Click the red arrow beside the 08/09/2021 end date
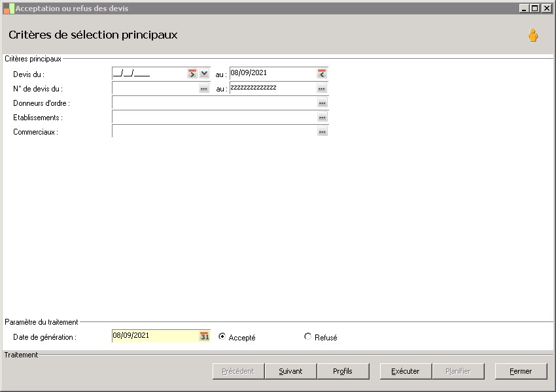Screen dimensions: 556x392 [x=322, y=74]
